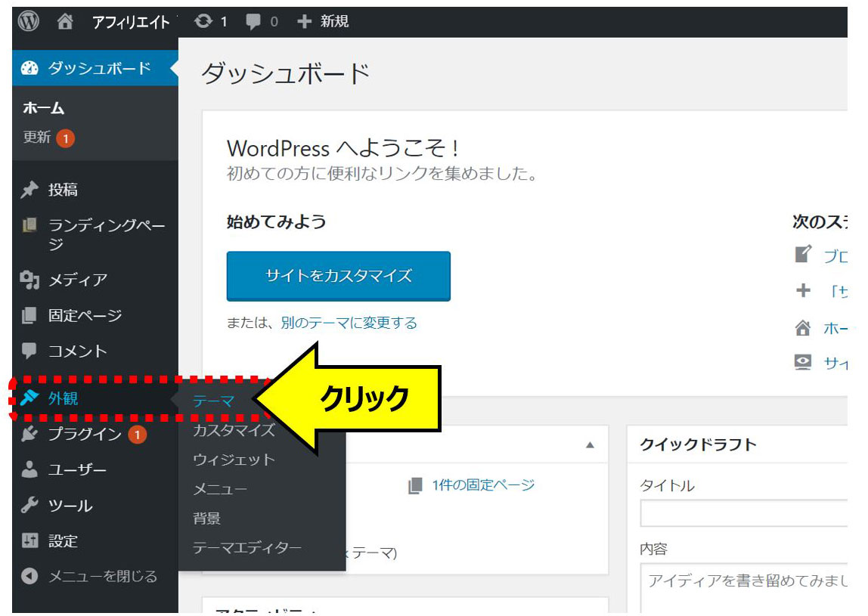The width and height of the screenshot is (868, 616).
Task: Click the orange badge beside プラグイン
Action: pos(138,435)
